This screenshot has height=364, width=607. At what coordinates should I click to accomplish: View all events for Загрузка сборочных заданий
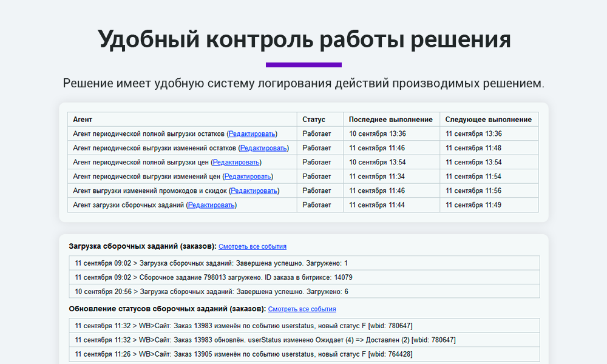[253, 246]
